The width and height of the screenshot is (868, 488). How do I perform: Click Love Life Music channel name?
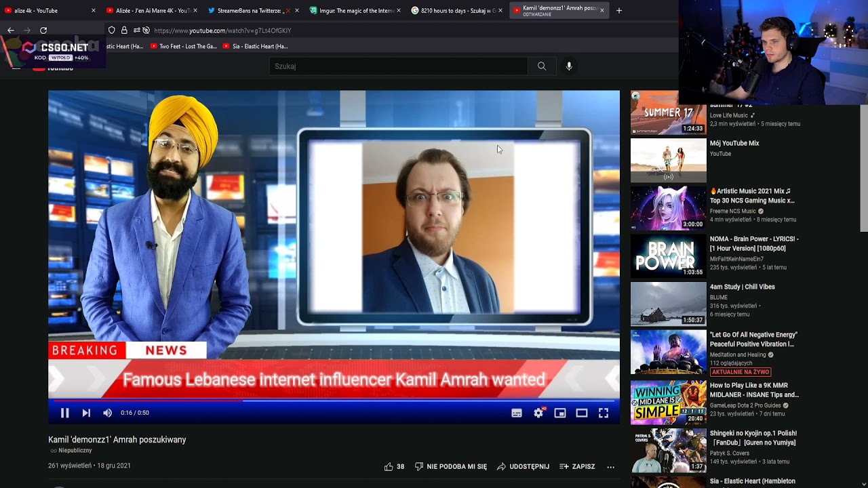point(729,116)
